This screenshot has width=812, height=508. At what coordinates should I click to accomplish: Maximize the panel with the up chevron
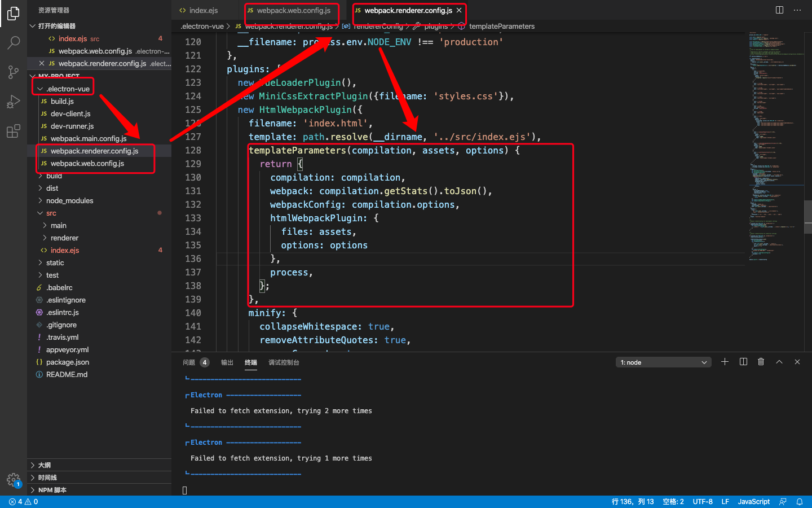[x=779, y=362]
